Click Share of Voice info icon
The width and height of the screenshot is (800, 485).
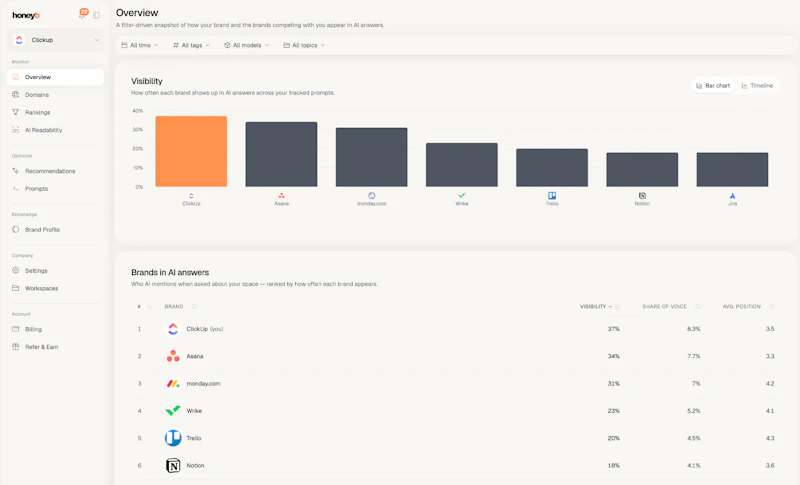click(697, 307)
